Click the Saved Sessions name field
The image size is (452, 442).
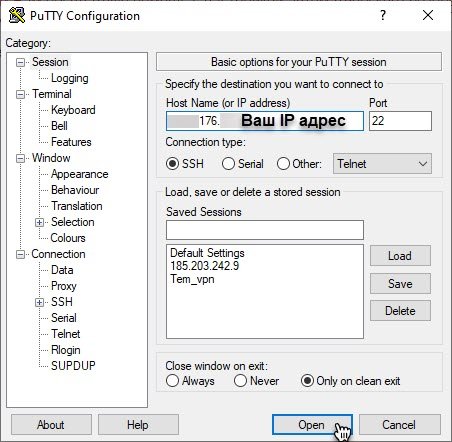tap(265, 230)
